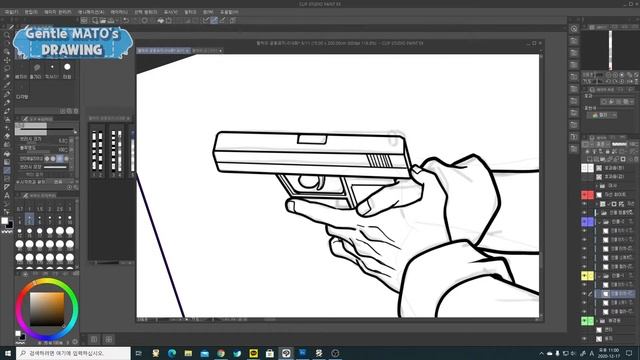Open the 파일 File menu
Screen dimensions: 640x360
tap(11, 12)
